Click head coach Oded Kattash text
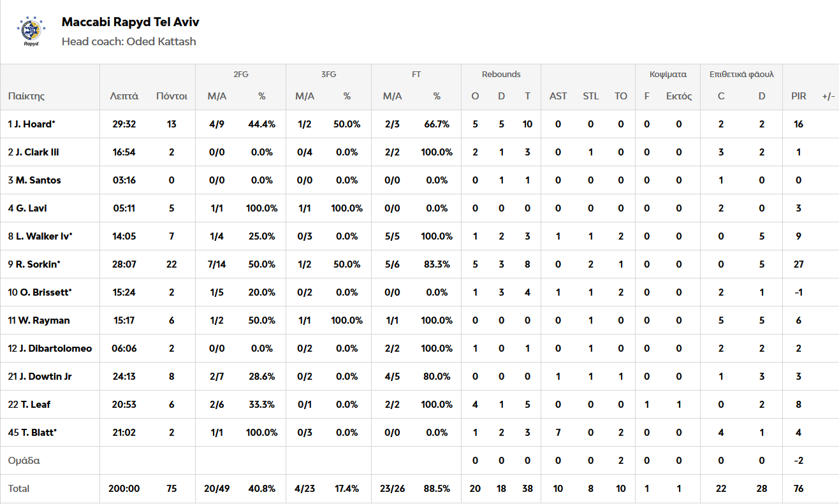Image resolution: width=839 pixels, height=504 pixels. click(x=129, y=41)
